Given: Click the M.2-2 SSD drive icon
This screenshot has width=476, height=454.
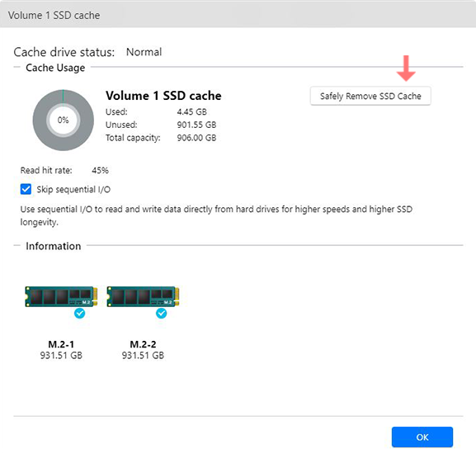Looking at the screenshot, I should pos(143,296).
